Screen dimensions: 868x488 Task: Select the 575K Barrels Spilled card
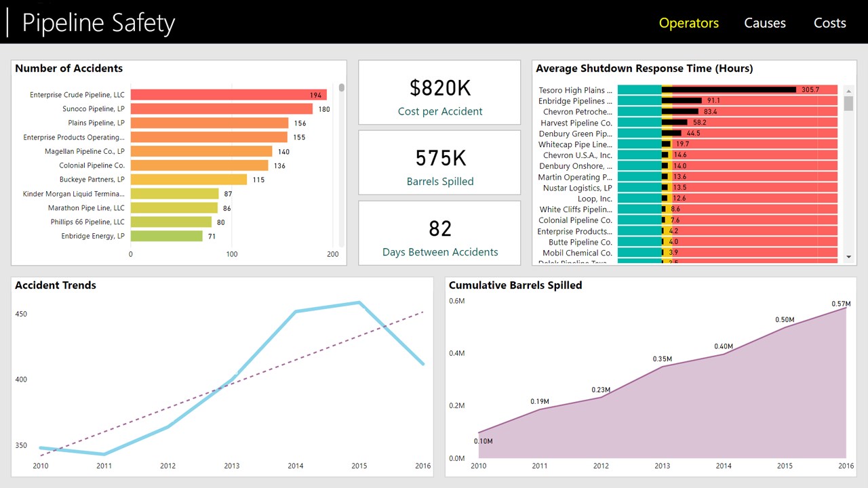(439, 163)
